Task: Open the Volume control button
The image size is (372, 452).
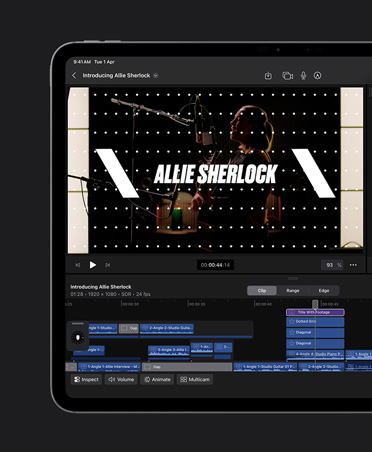Action: (121, 379)
